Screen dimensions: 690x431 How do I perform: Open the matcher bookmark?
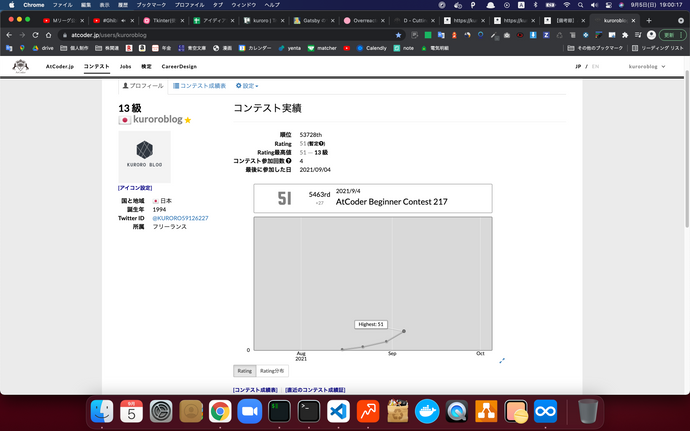322,48
